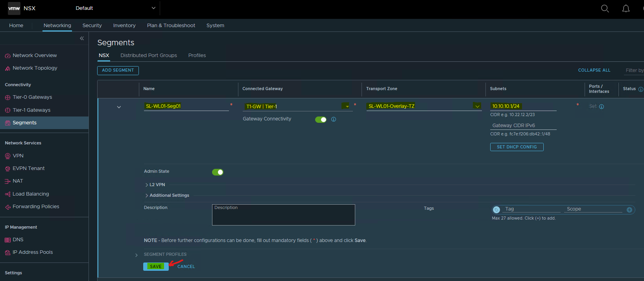The width and height of the screenshot is (644, 281).
Task: Click the Tier-1 Gateways icon
Action: point(7,110)
